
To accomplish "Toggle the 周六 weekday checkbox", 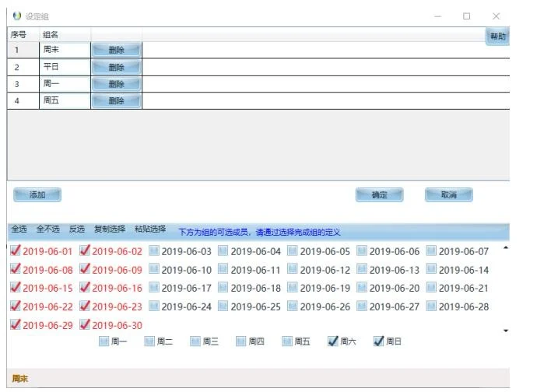I will coord(333,341).
